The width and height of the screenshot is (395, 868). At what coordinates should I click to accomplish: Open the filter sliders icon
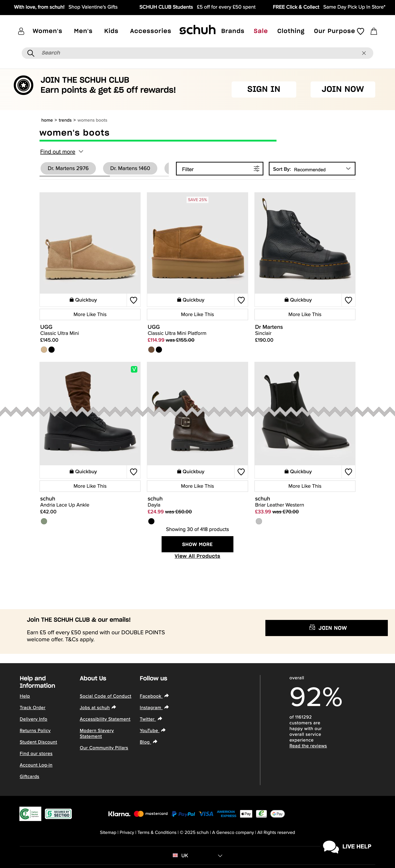(x=256, y=169)
